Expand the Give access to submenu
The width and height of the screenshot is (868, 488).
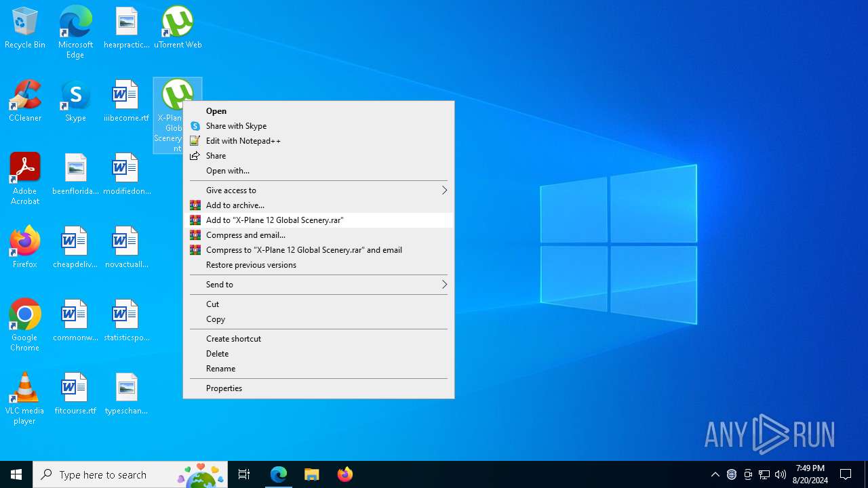319,190
